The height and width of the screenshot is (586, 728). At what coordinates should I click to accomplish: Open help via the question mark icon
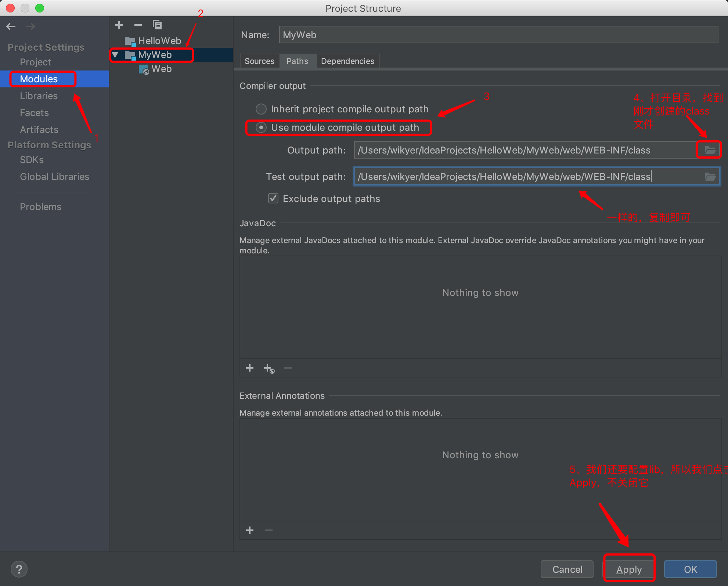coord(19,569)
